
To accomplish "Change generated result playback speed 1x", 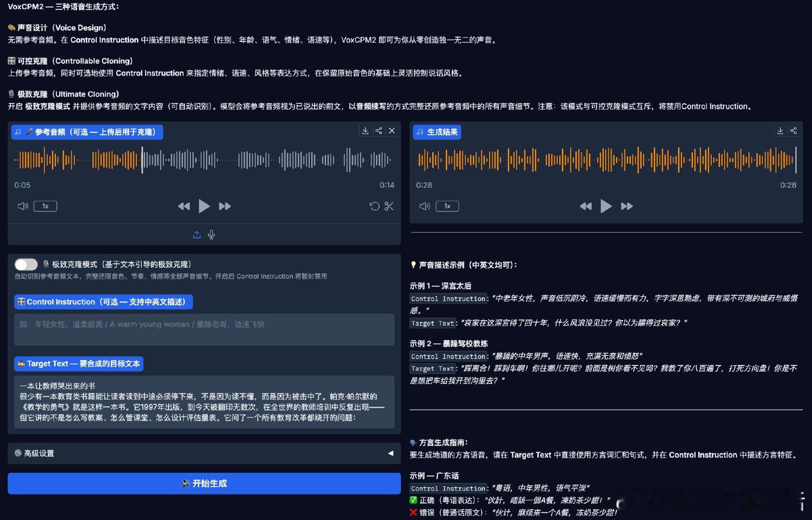I will [447, 206].
